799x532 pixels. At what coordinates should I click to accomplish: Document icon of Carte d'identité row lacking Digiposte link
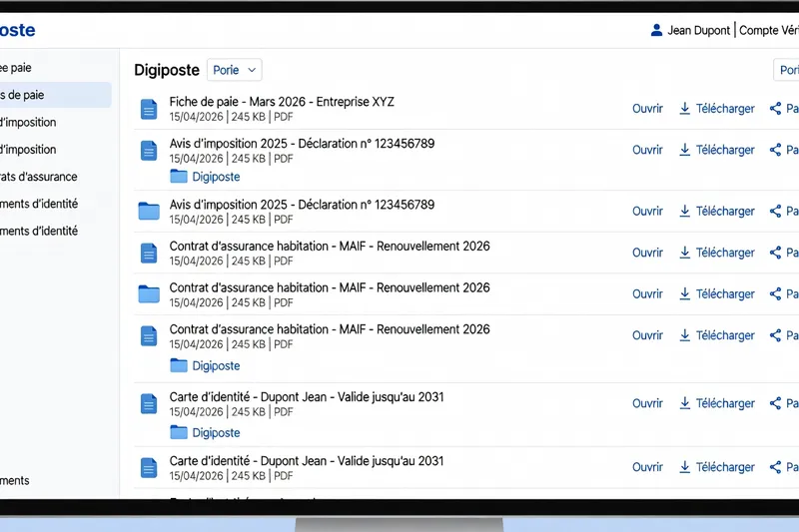[x=149, y=468]
